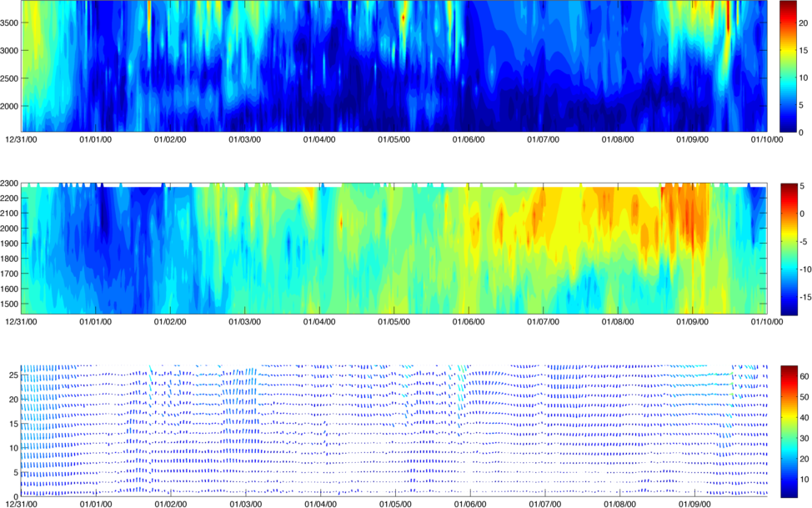Select the top contour plot area
Screen dimensions: 812x508
[x=394, y=66]
